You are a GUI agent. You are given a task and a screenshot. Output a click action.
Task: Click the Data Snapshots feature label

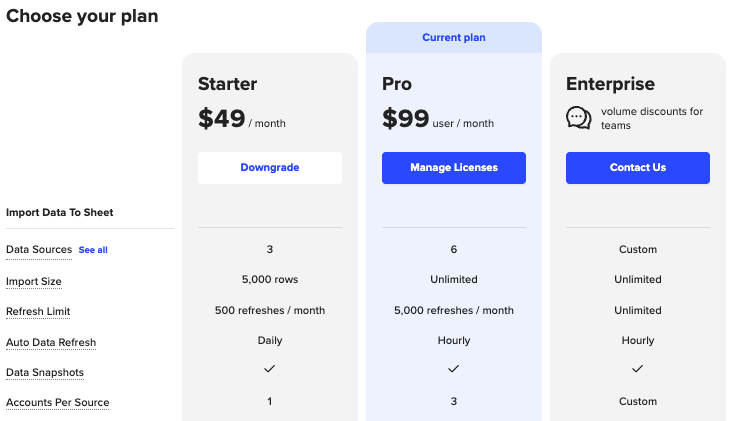point(45,372)
